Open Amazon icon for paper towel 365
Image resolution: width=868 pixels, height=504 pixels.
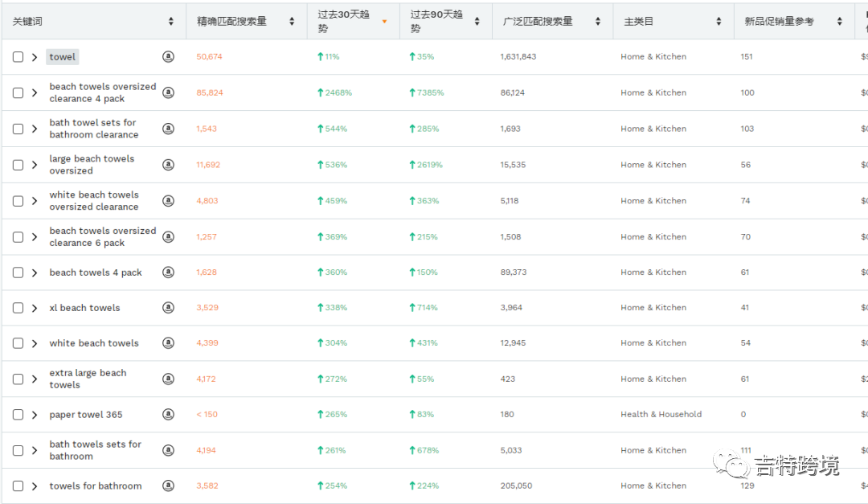click(168, 414)
